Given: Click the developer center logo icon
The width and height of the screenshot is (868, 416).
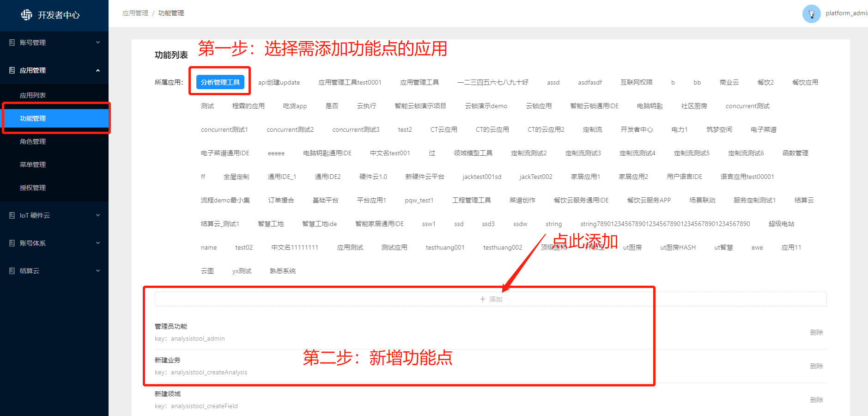Looking at the screenshot, I should click(27, 15).
